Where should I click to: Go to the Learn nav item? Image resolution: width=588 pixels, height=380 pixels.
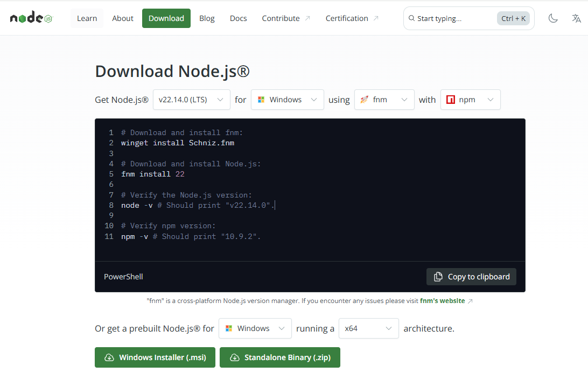[x=87, y=18]
